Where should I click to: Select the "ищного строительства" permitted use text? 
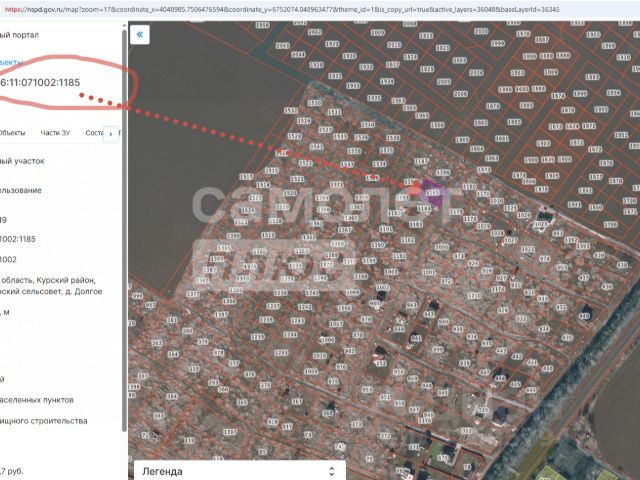click(x=44, y=421)
